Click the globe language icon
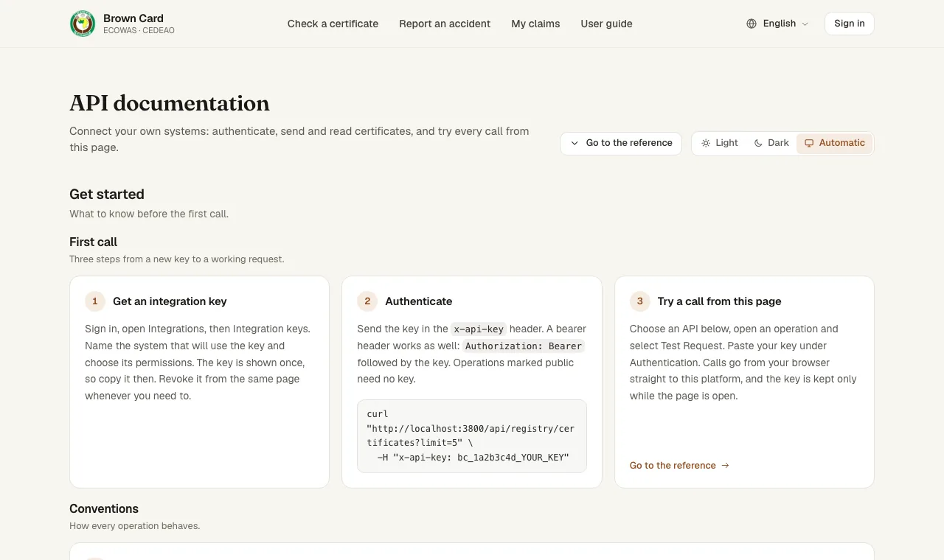The height and width of the screenshot is (560, 944). click(752, 24)
